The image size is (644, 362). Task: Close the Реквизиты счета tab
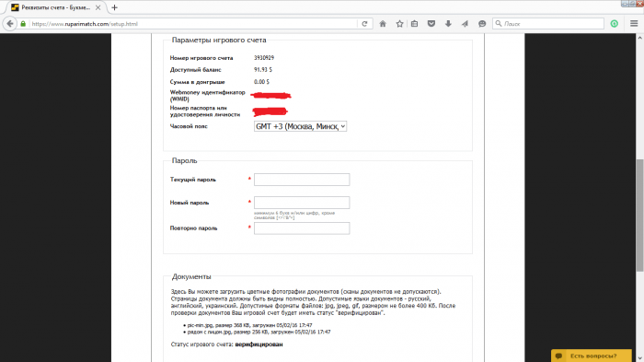[98, 7]
